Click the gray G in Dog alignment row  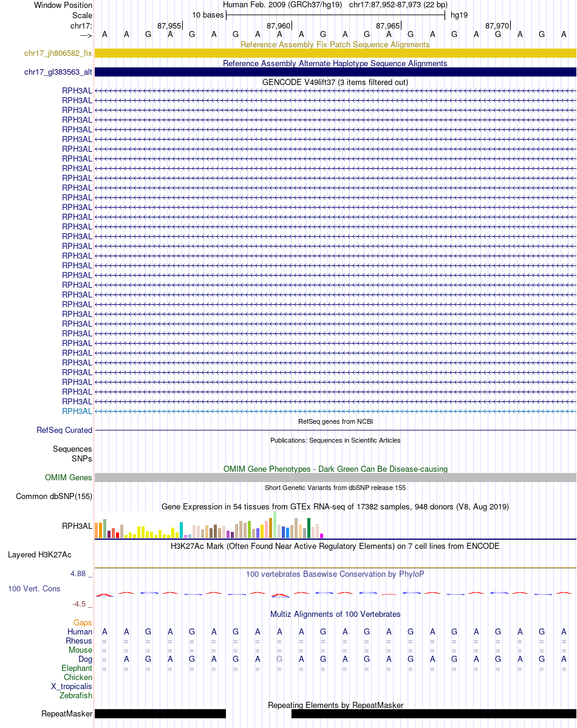coord(279,659)
